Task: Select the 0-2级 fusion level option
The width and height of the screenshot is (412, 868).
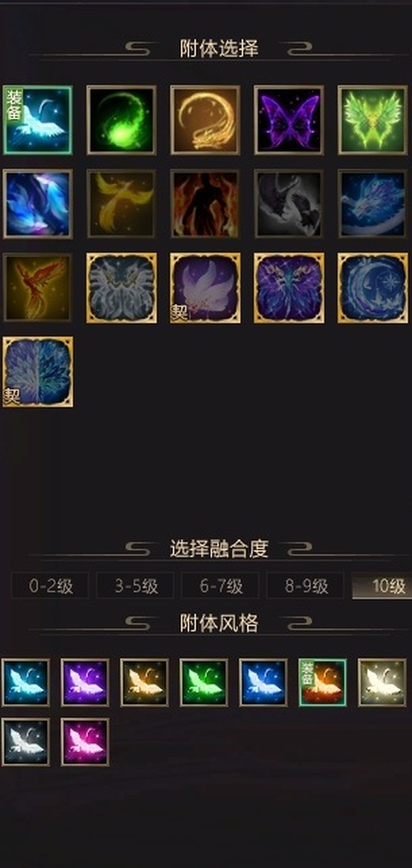Action: pos(50,586)
